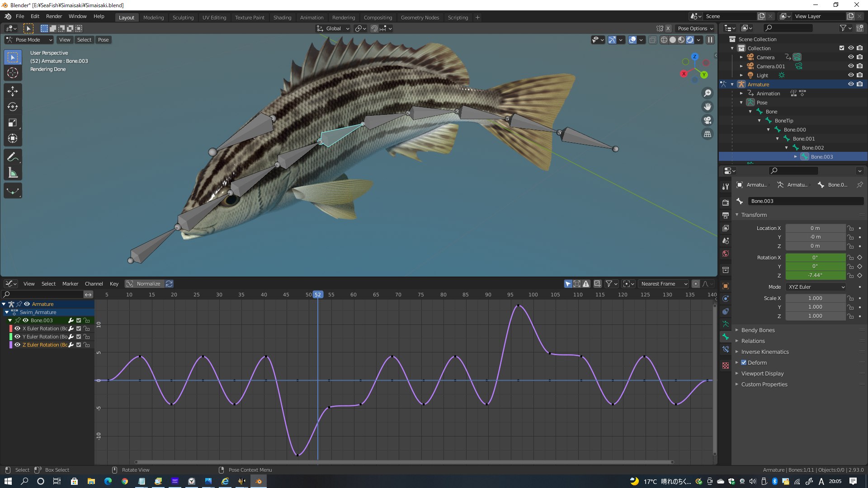Click the zoom view magnifier icon
Image resolution: width=868 pixels, height=488 pixels.
(708, 93)
